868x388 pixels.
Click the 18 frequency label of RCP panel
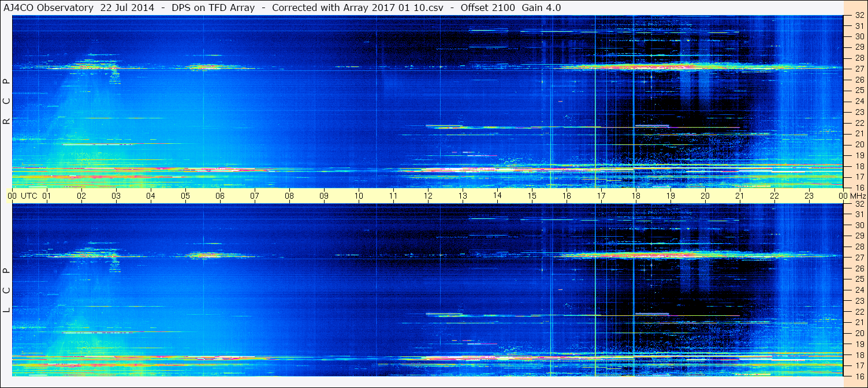coord(859,166)
